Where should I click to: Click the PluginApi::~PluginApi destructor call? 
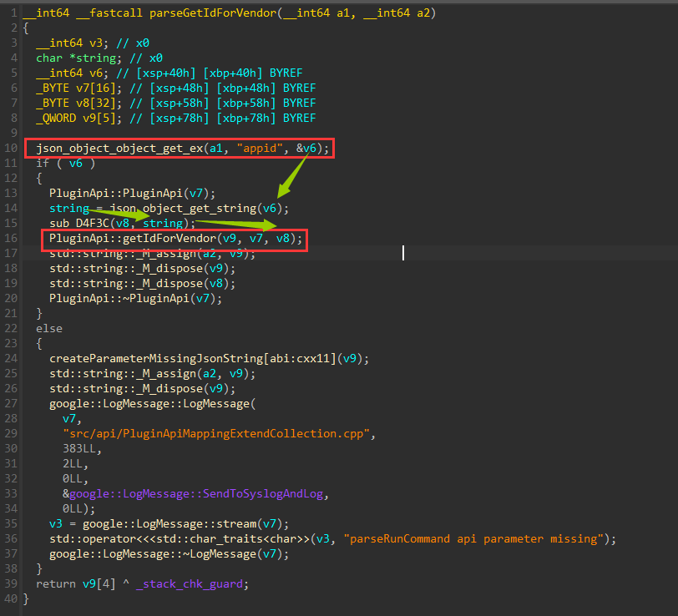[x=119, y=298]
